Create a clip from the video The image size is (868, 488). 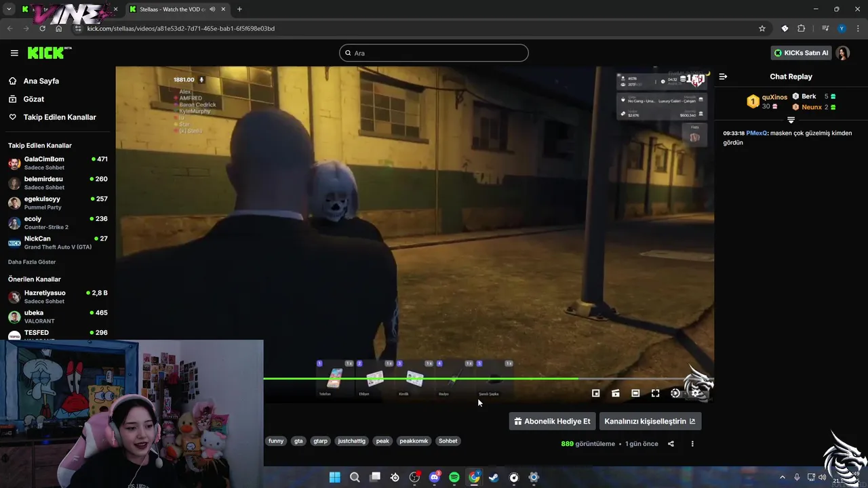coord(616,393)
